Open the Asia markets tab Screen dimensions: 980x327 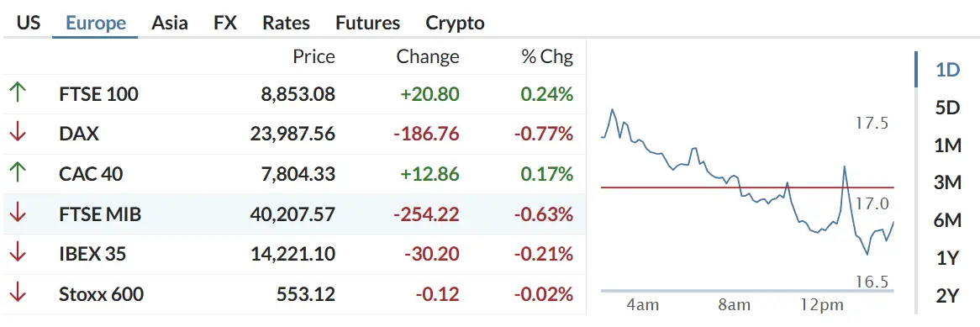point(170,24)
